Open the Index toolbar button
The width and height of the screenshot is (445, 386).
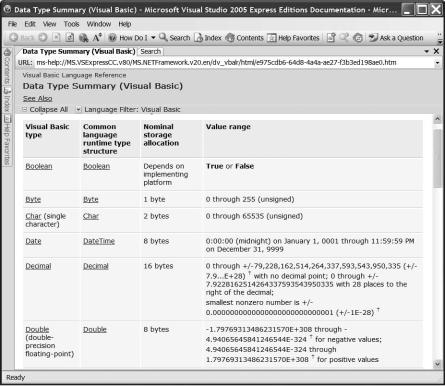[208, 38]
